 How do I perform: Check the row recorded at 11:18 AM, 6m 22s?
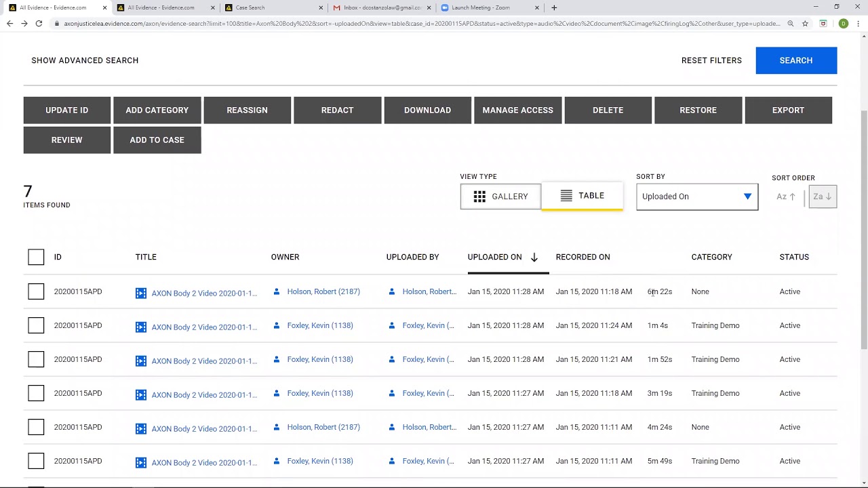click(x=36, y=291)
